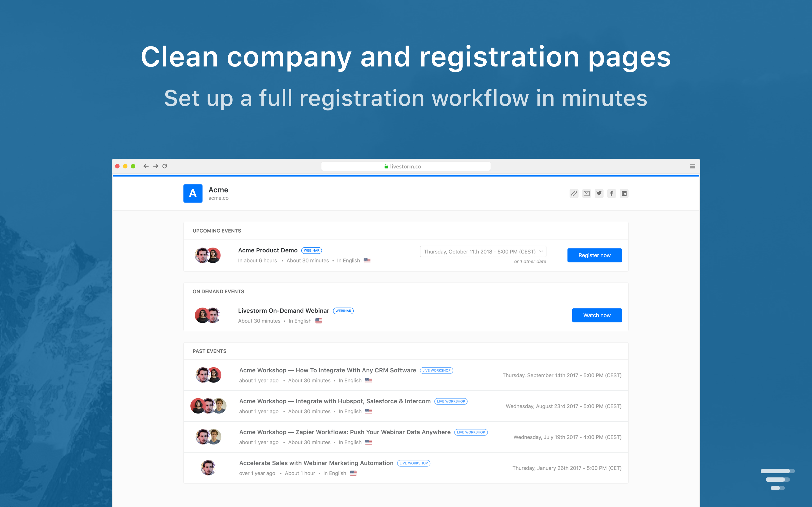Copy the page link via link icon
This screenshot has width=812, height=507.
pyautogui.click(x=574, y=194)
